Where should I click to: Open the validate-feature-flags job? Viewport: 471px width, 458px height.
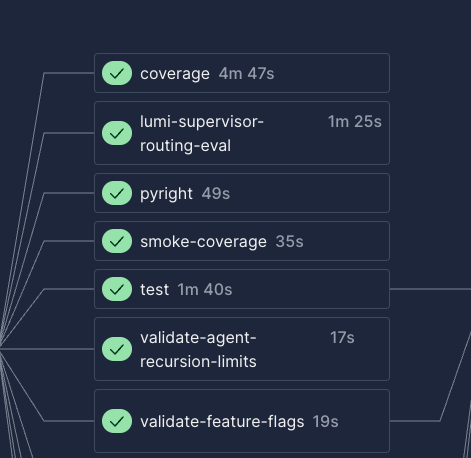[x=222, y=422]
